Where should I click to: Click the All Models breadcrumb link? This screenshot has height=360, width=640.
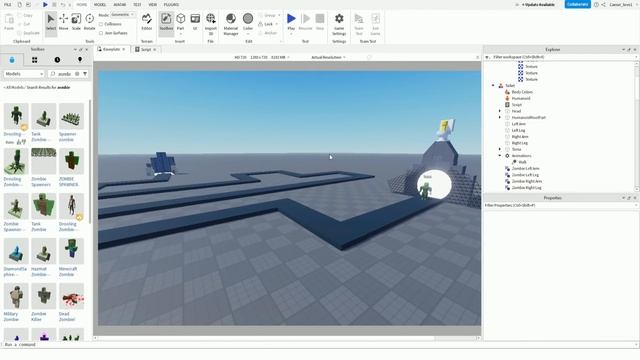coord(14,87)
